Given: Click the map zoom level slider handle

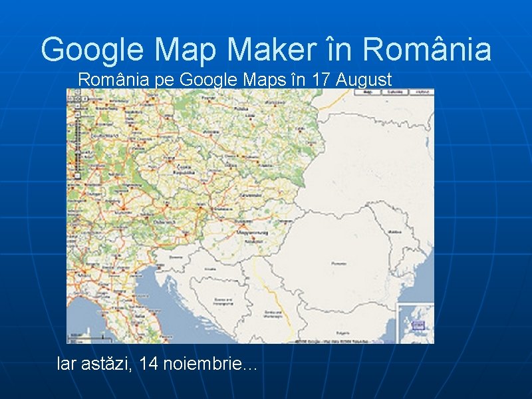Looking at the screenshot, I should click(x=78, y=152).
